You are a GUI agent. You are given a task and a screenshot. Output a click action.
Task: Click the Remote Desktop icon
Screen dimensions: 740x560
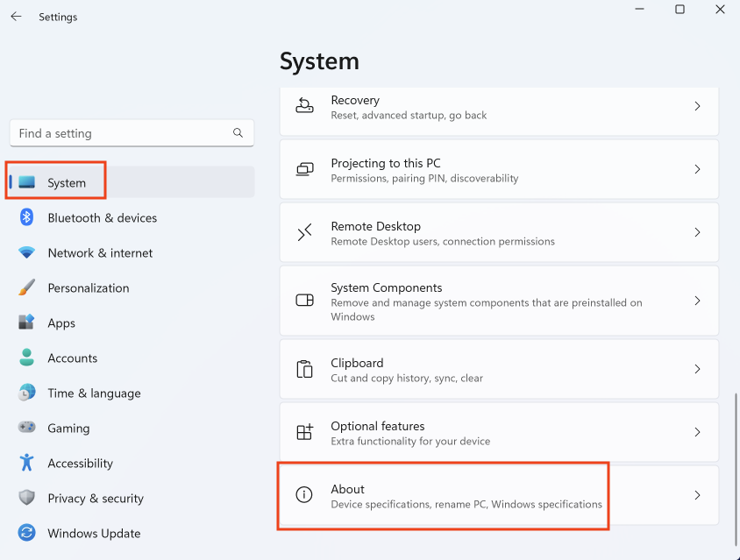(x=304, y=232)
